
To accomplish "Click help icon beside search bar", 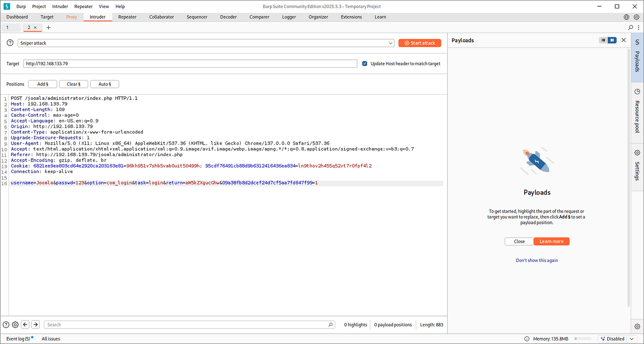I will click(x=6, y=325).
